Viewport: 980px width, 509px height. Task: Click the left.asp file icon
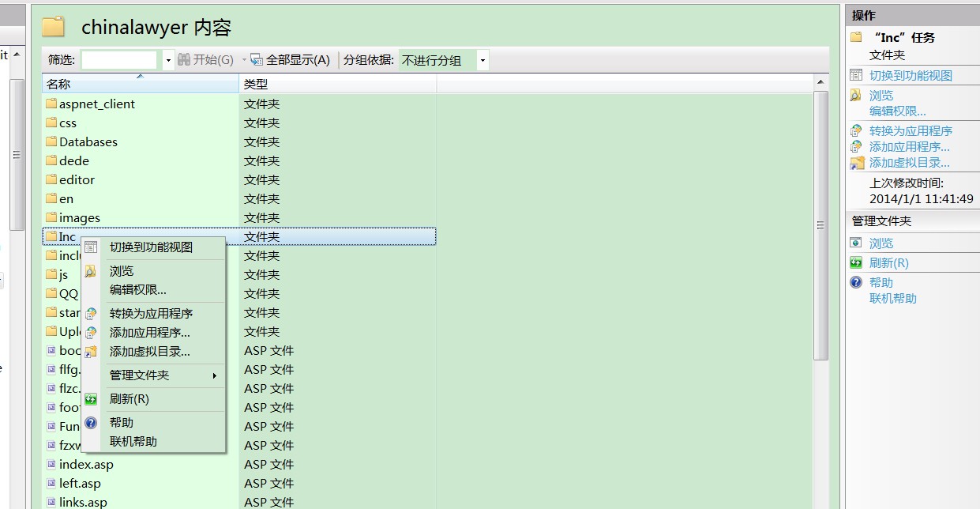pyautogui.click(x=51, y=483)
